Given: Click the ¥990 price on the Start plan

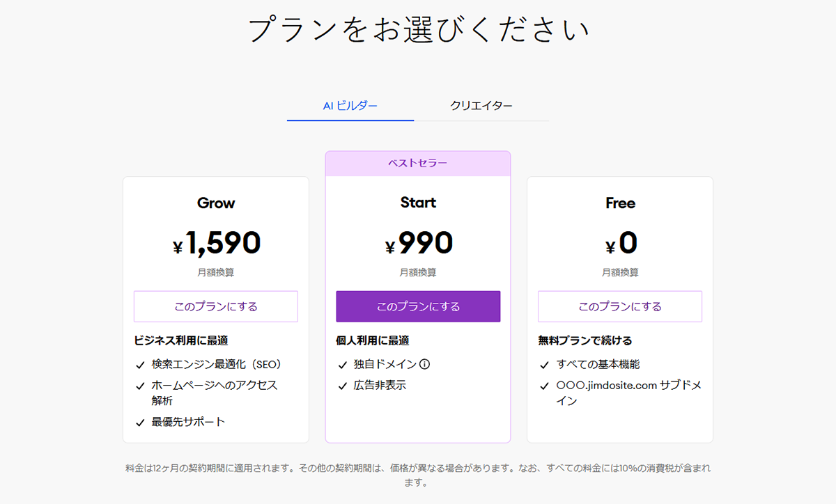Looking at the screenshot, I should point(418,244).
